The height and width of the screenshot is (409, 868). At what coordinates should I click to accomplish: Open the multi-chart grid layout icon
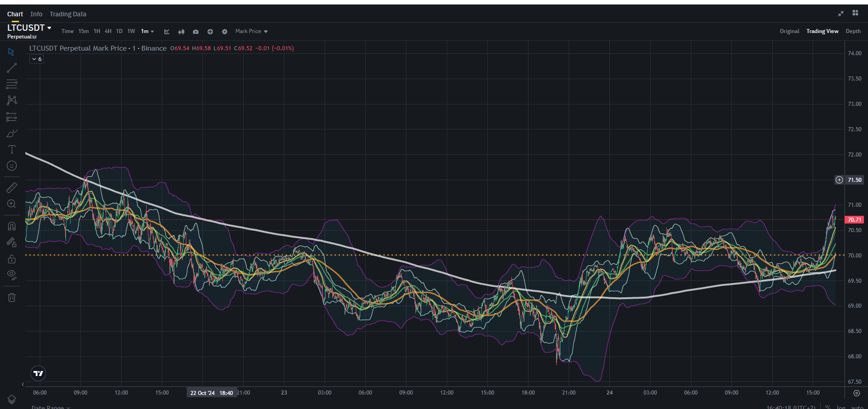point(855,13)
